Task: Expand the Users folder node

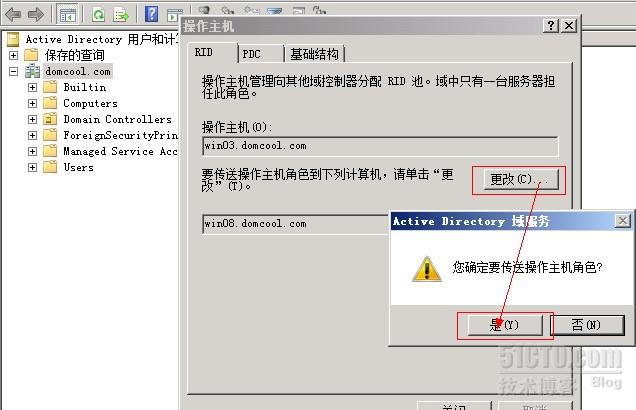Action: click(x=32, y=167)
